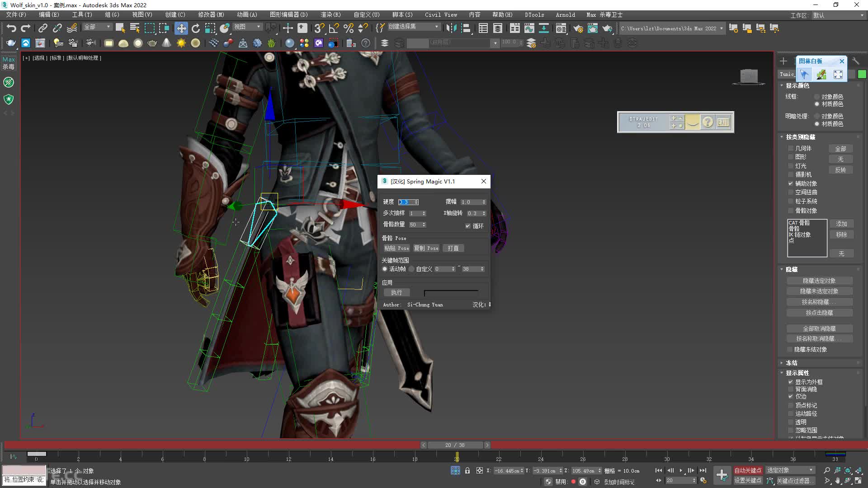Select the 活动帧 radio button
The height and width of the screenshot is (488, 868).
385,269
